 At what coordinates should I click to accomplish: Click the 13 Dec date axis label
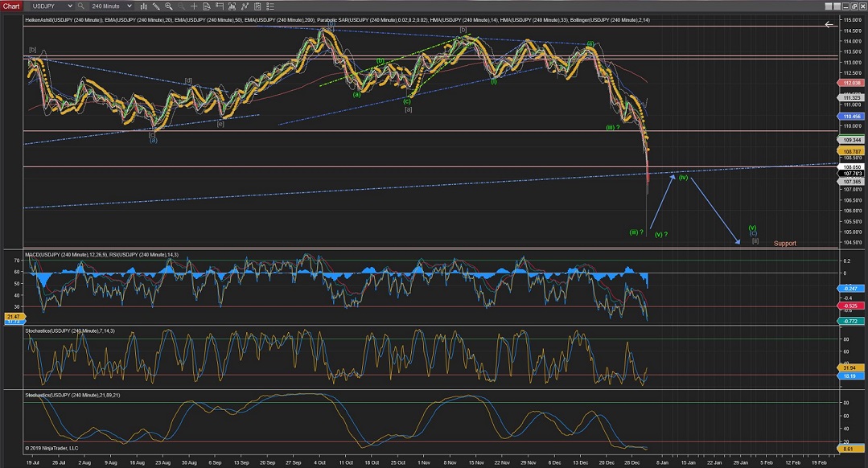(x=581, y=462)
